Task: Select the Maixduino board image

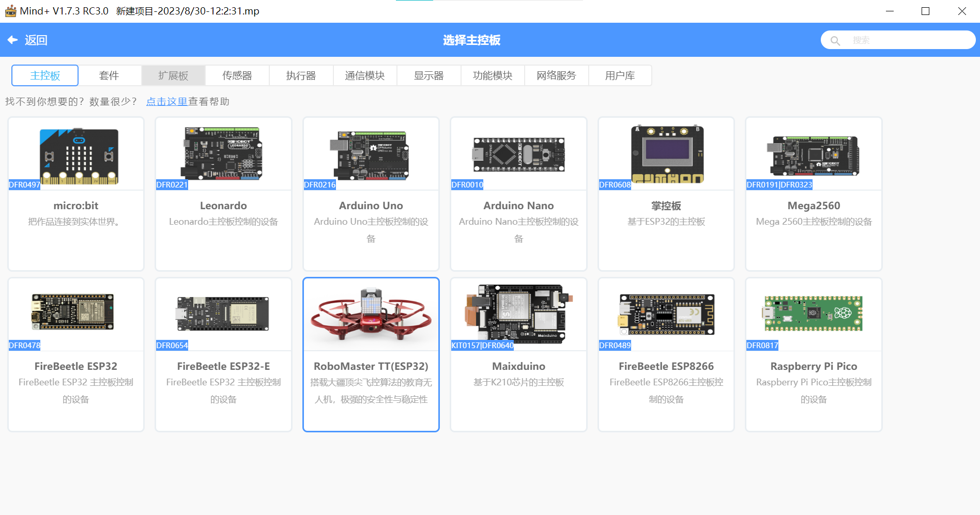Action: pyautogui.click(x=519, y=314)
